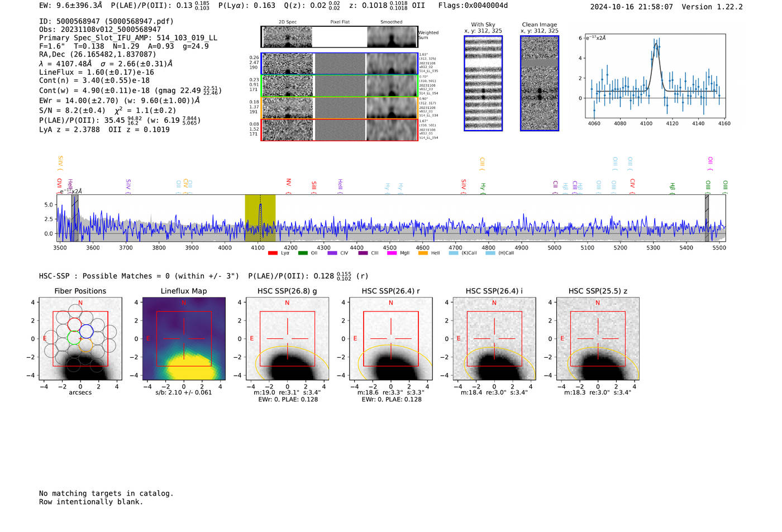Open the Fiber Positions image
782x532 pixels.
[x=80, y=339]
